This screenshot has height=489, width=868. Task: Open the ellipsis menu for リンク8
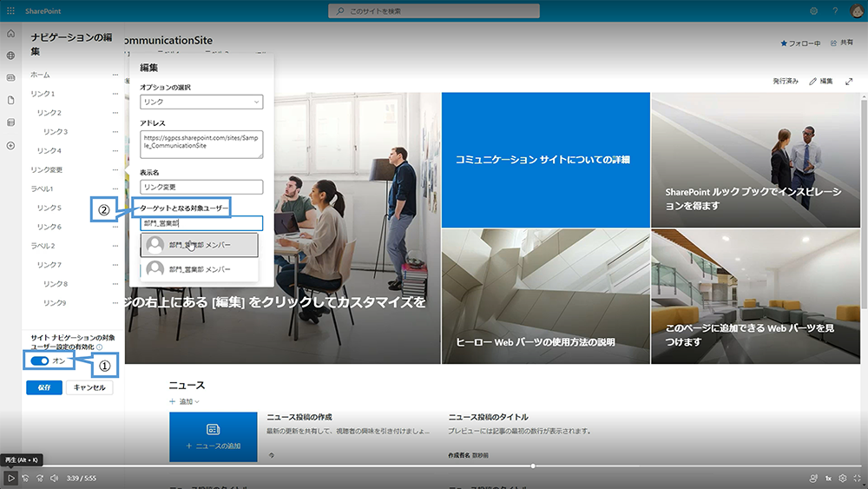tap(115, 283)
